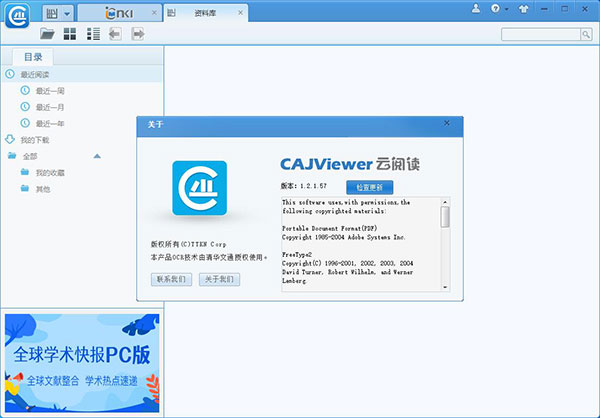Viewport: 600px width, 418px height.
Task: Click the folder icon beside 全部
Action: (x=12, y=156)
